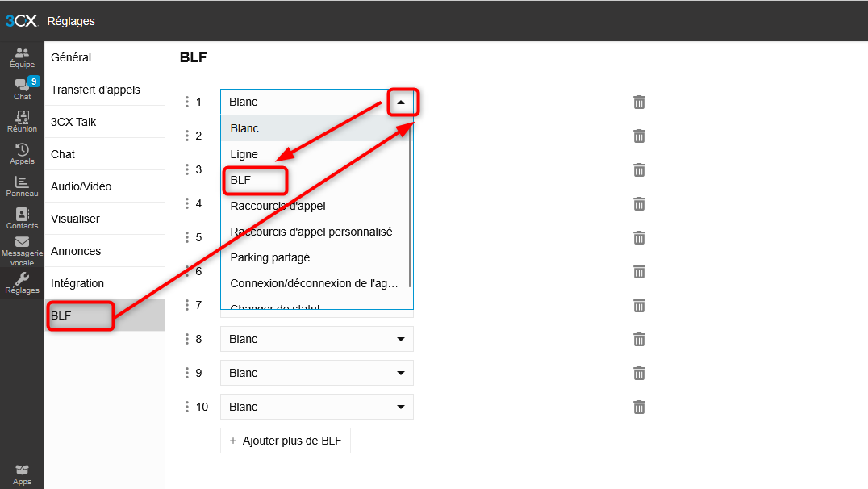The height and width of the screenshot is (489, 868).
Task: Select Raccourcis d'appel personnalisé option
Action: coord(315,232)
